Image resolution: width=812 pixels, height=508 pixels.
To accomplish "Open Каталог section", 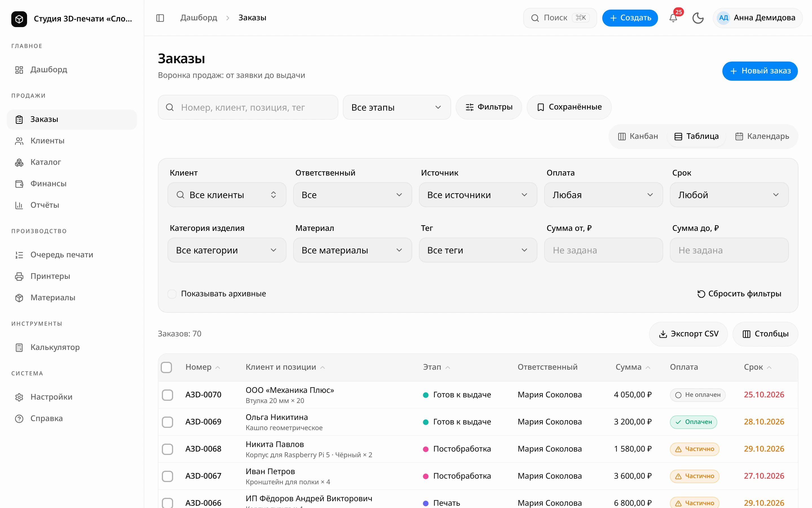I will tap(72, 162).
